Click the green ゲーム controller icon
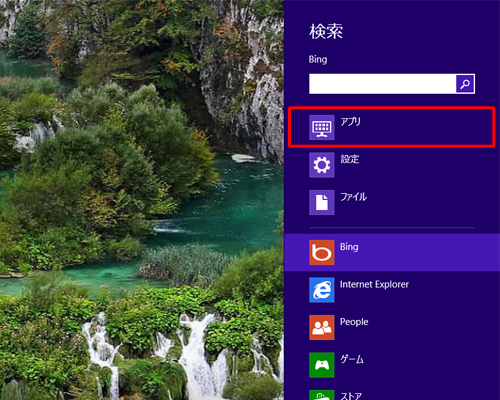The image size is (500, 400). (x=322, y=365)
